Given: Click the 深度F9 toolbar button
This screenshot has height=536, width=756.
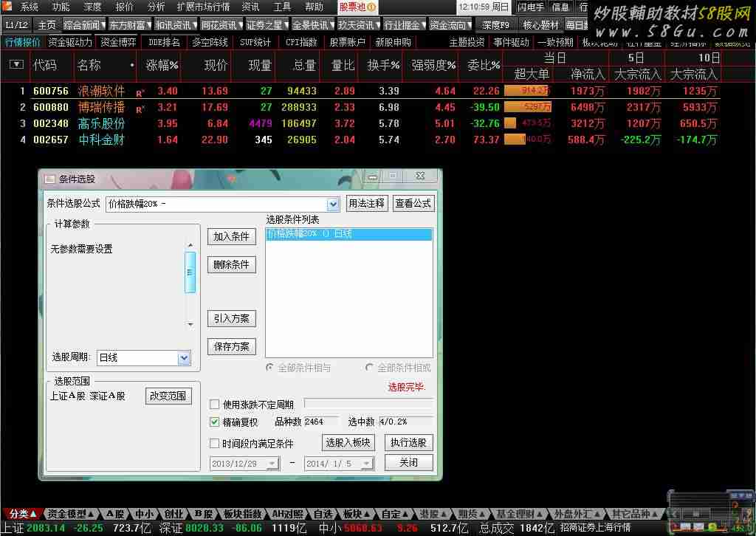Looking at the screenshot, I should 495,24.
